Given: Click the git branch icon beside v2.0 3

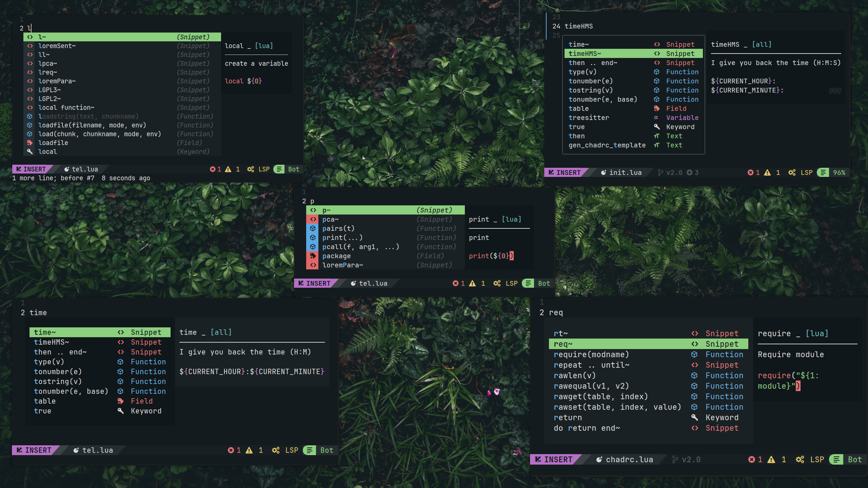Looking at the screenshot, I should 660,172.
